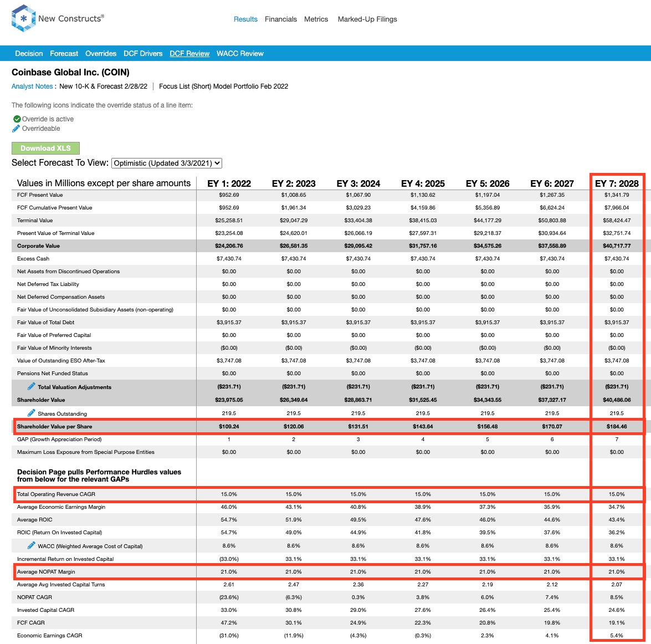Click the $58,424.47 terminal value cell
The height and width of the screenshot is (644, 651).
[617, 221]
